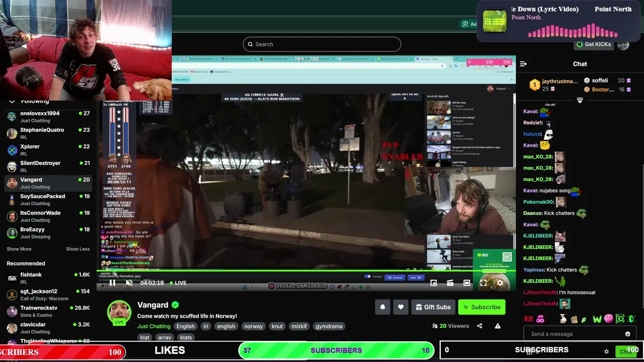The height and width of the screenshot is (362, 644).
Task: Click the magnifier icon in the search bar
Action: point(250,44)
